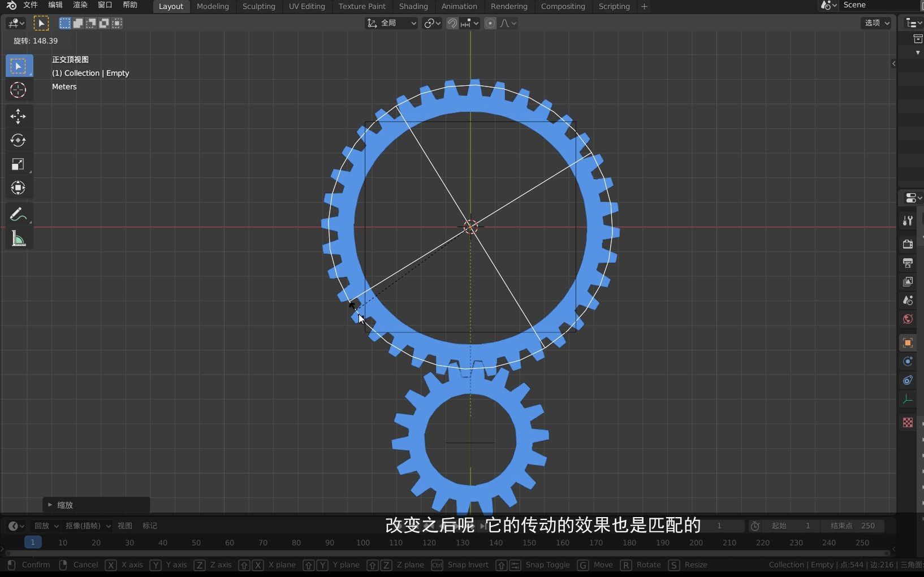Screen dimensions: 924x577
Task: Open Output Properties (printer icon)
Action: coord(908,262)
